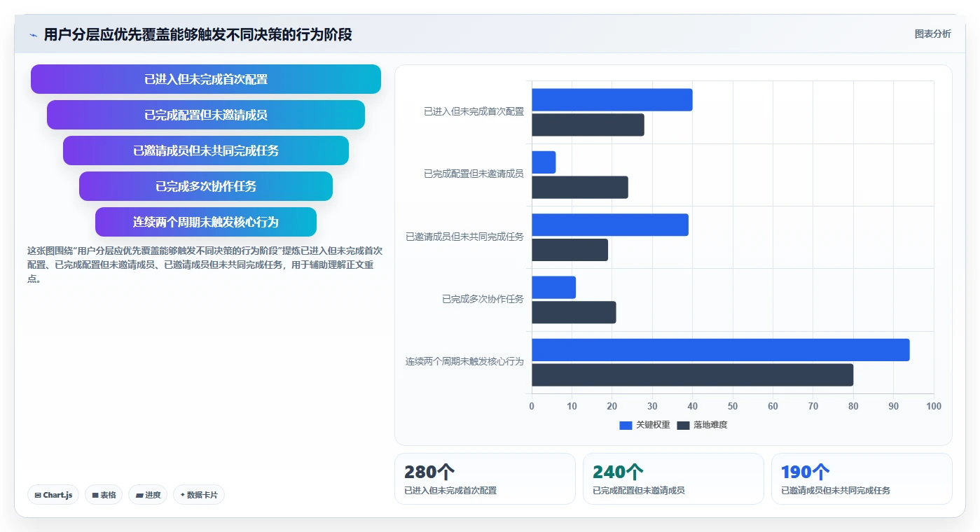Viewport: 980px width, 532px height.
Task: Click dark 落地难度 bar for 已完成多次协作任务
Action: (x=574, y=312)
